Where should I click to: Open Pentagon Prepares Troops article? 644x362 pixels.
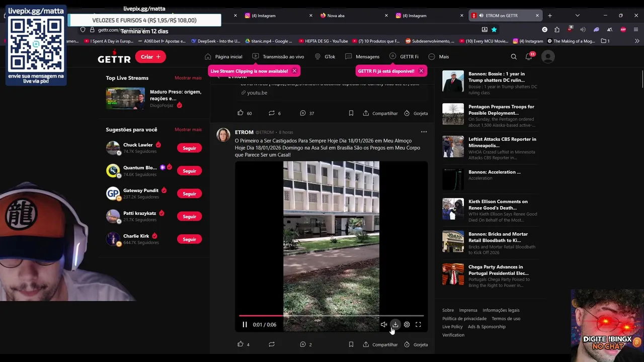pos(490,116)
